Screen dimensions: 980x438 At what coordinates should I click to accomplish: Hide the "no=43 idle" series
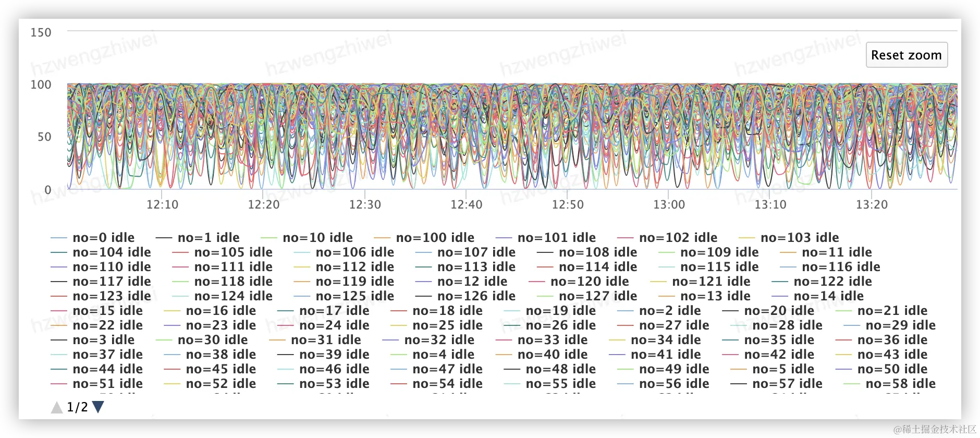coord(881,355)
